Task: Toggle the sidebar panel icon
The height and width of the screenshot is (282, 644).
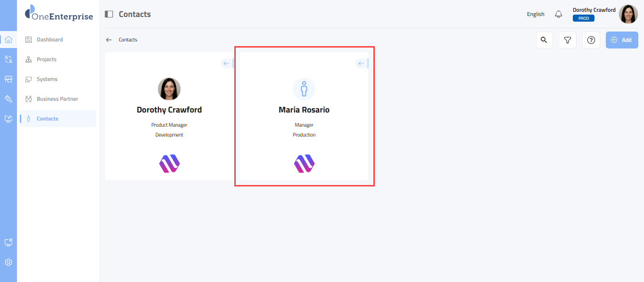Action: (x=109, y=14)
